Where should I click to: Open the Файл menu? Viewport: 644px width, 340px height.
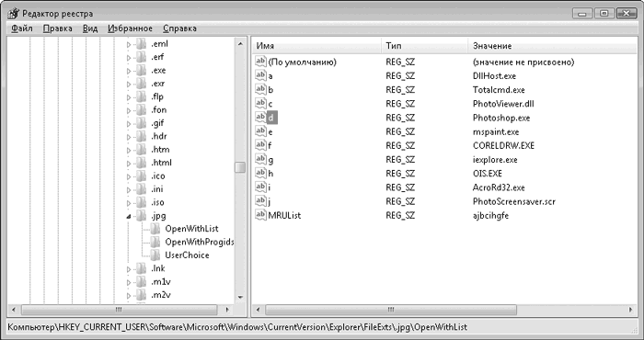click(22, 28)
